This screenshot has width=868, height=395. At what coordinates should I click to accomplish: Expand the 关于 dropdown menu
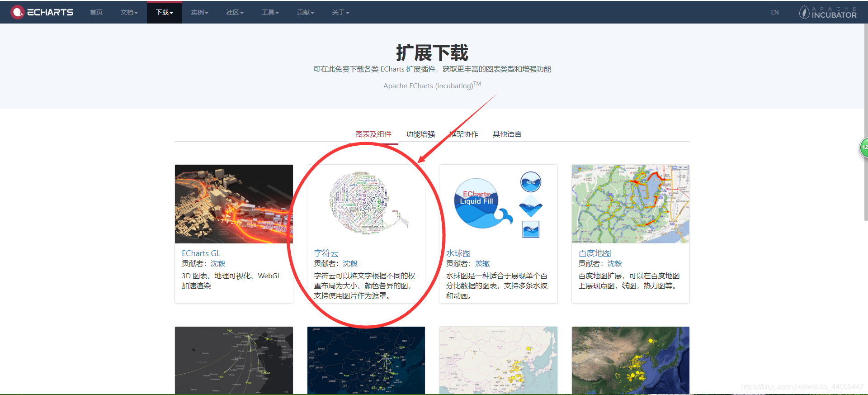point(340,12)
